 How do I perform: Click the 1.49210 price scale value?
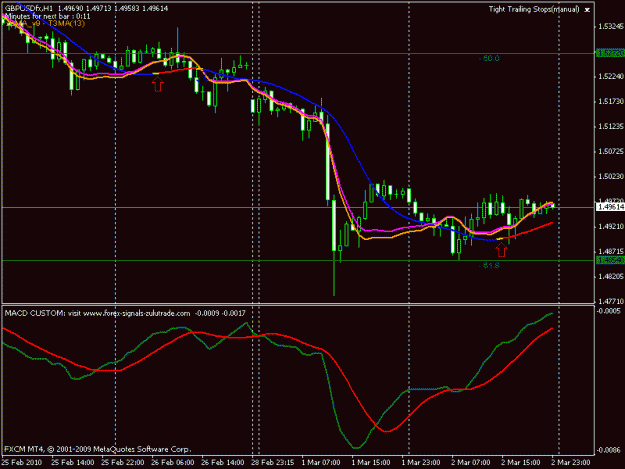click(611, 226)
